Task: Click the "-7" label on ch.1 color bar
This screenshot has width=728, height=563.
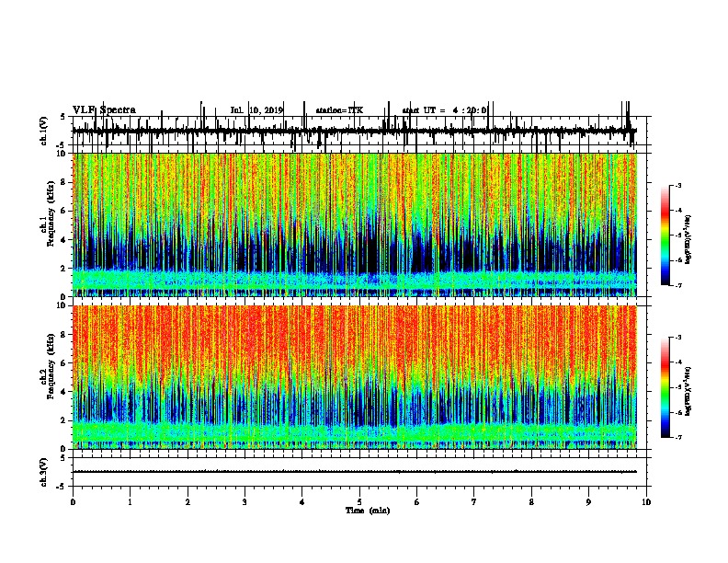Action: click(677, 285)
